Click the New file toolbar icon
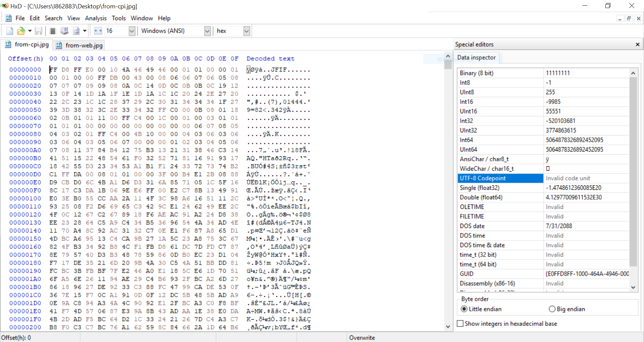Screen dimensions: 644x342 (x=10, y=31)
